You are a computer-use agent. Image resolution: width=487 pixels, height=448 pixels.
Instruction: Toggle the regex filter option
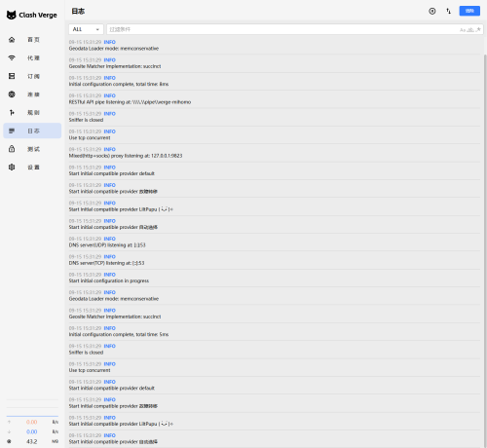(478, 29)
